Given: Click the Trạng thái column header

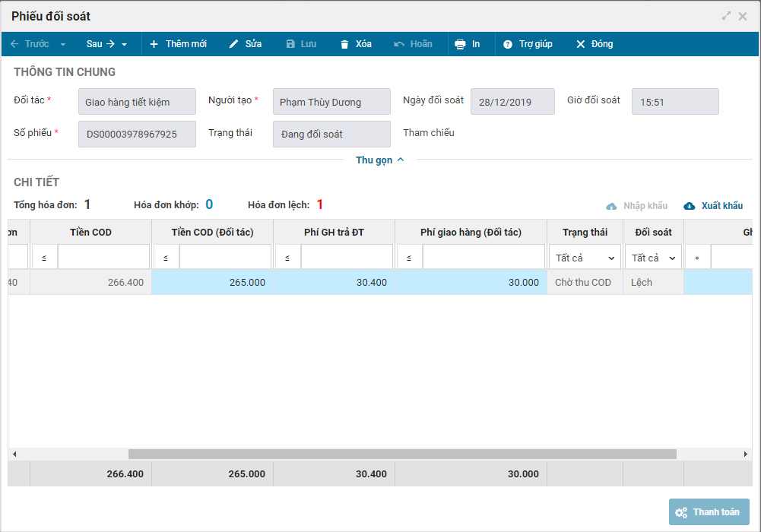Looking at the screenshot, I should 585,233.
